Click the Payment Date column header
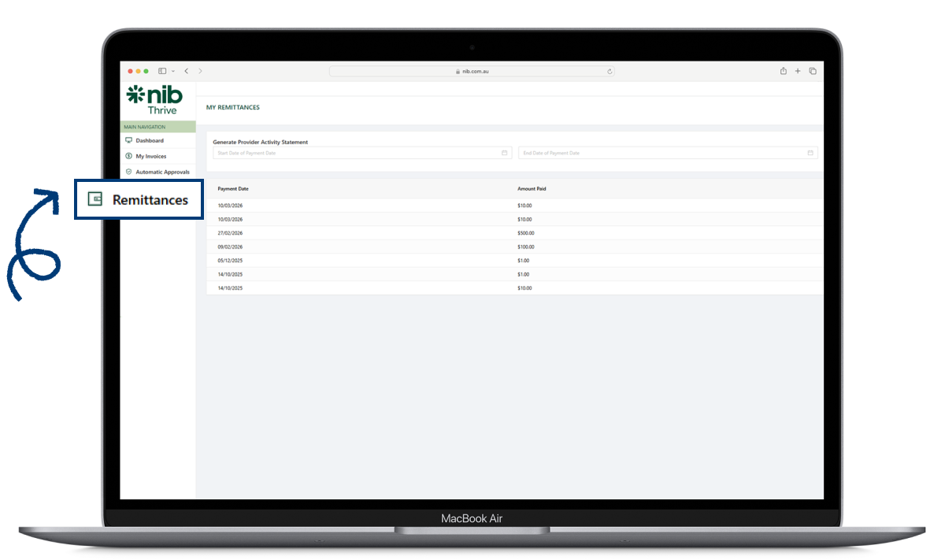945x560 pixels. click(x=233, y=189)
